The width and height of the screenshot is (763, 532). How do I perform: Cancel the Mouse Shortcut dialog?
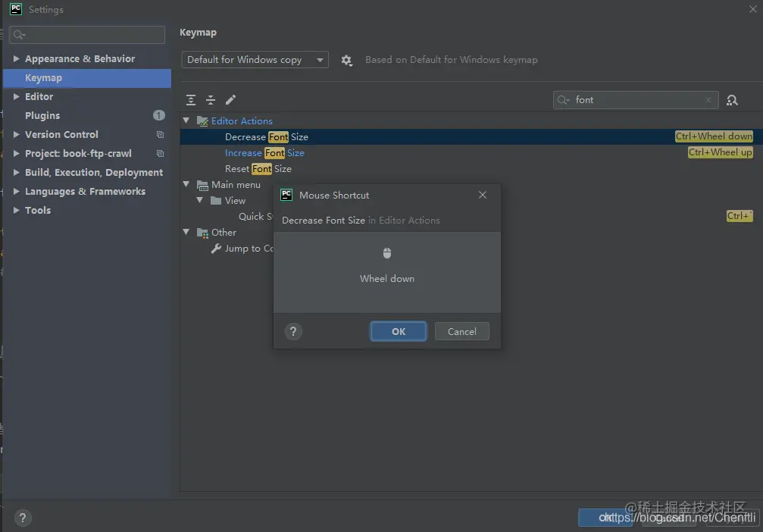coord(461,331)
